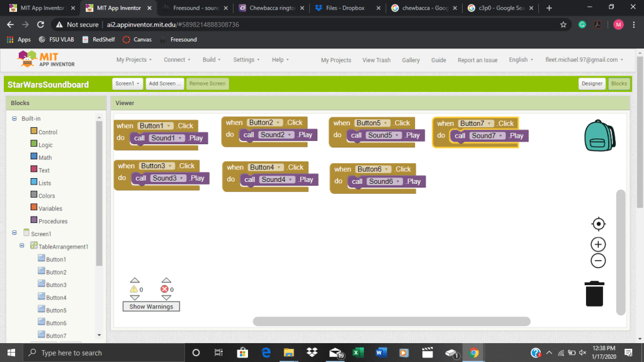Click the Show Warnings button
The image size is (644, 362).
151,307
